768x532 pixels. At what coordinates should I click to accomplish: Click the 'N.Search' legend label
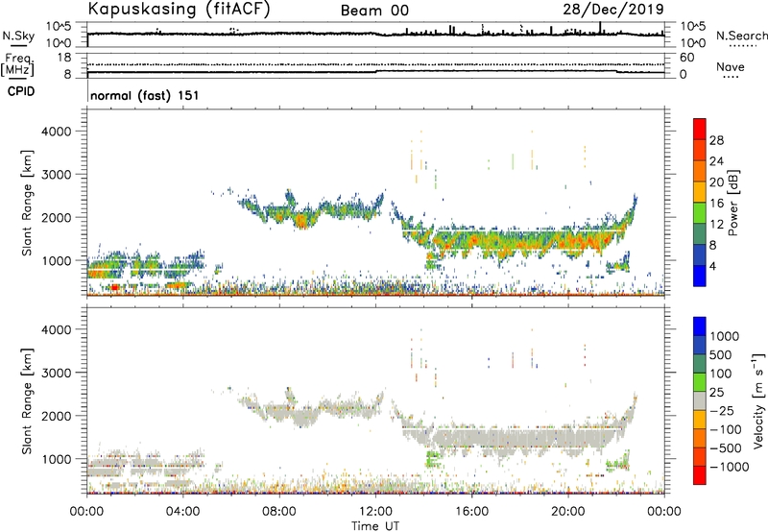click(x=741, y=36)
